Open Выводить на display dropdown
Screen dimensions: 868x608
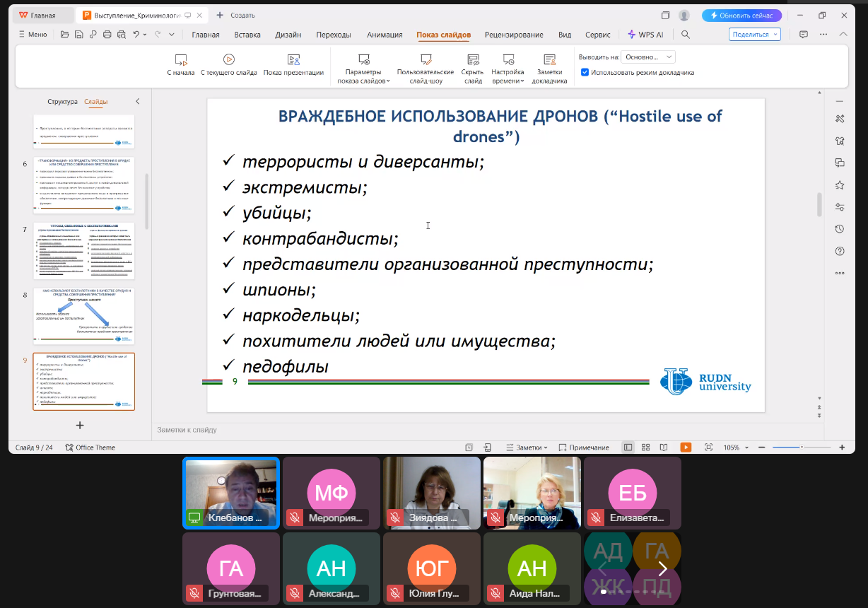click(649, 57)
